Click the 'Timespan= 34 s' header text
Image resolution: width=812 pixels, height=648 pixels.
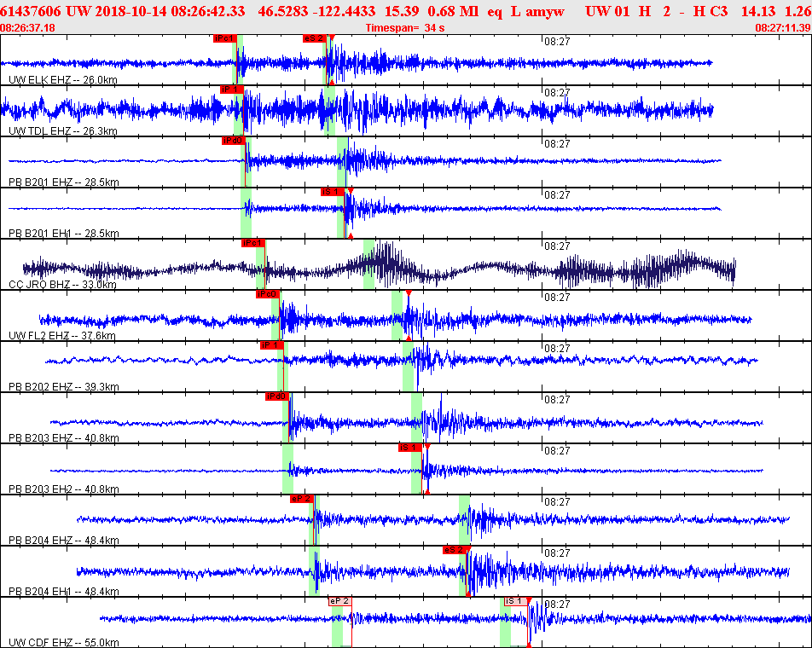[405, 28]
